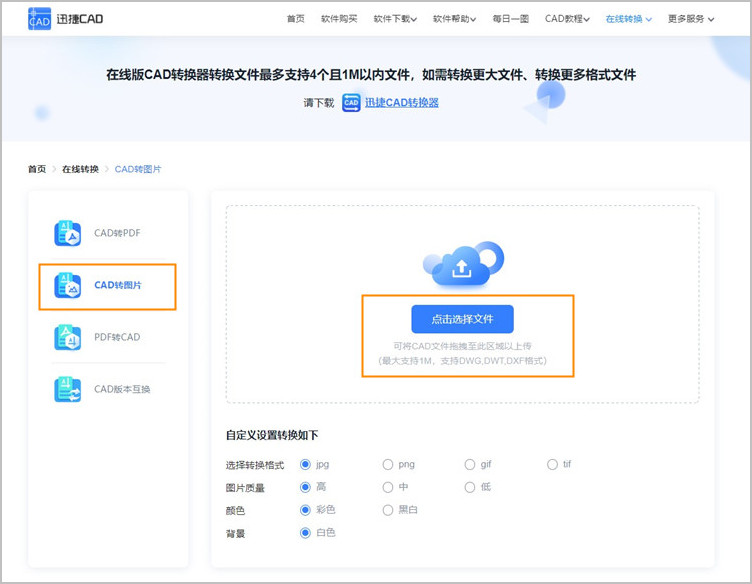This screenshot has width=752, height=584.
Task: Click the CAD转图片 sidebar icon
Action: [68, 285]
